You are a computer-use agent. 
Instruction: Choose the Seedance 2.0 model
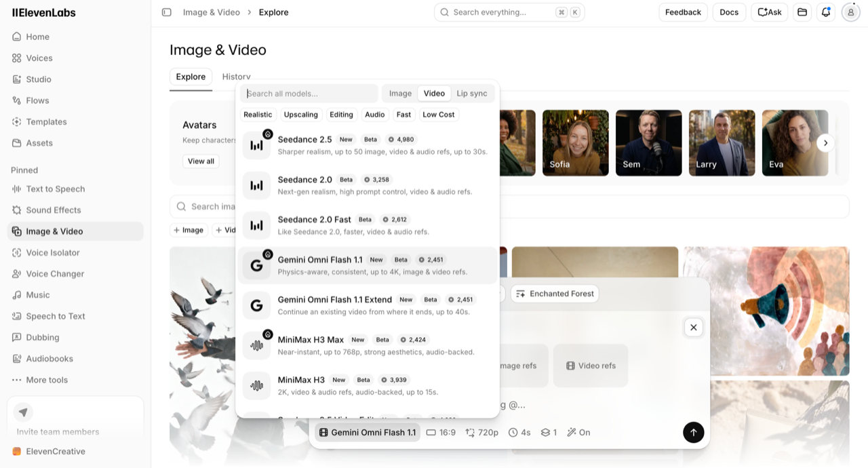click(368, 185)
